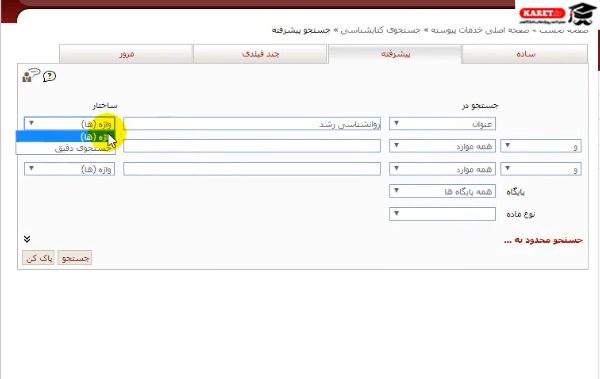Open second row همه موارد field dropdown
This screenshot has height=379, width=600.
(442, 146)
